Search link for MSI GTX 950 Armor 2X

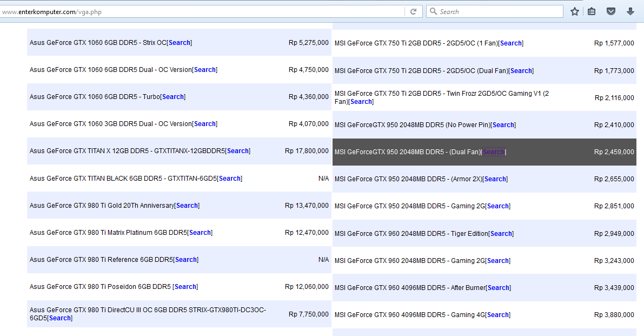[x=495, y=179]
